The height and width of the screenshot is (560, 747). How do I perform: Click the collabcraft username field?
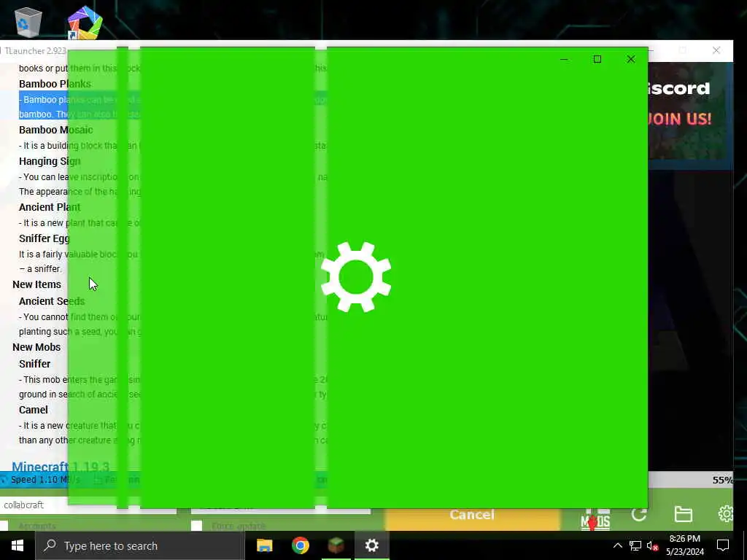tap(88, 505)
